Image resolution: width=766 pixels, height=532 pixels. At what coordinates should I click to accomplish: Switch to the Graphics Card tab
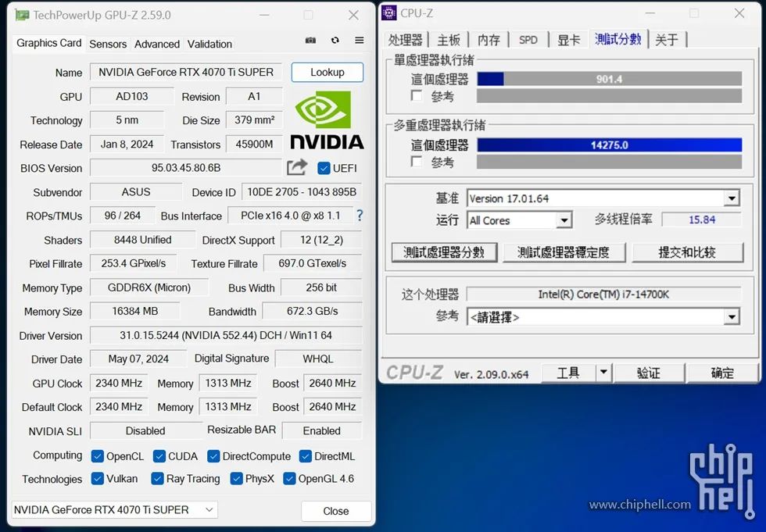[x=48, y=43]
